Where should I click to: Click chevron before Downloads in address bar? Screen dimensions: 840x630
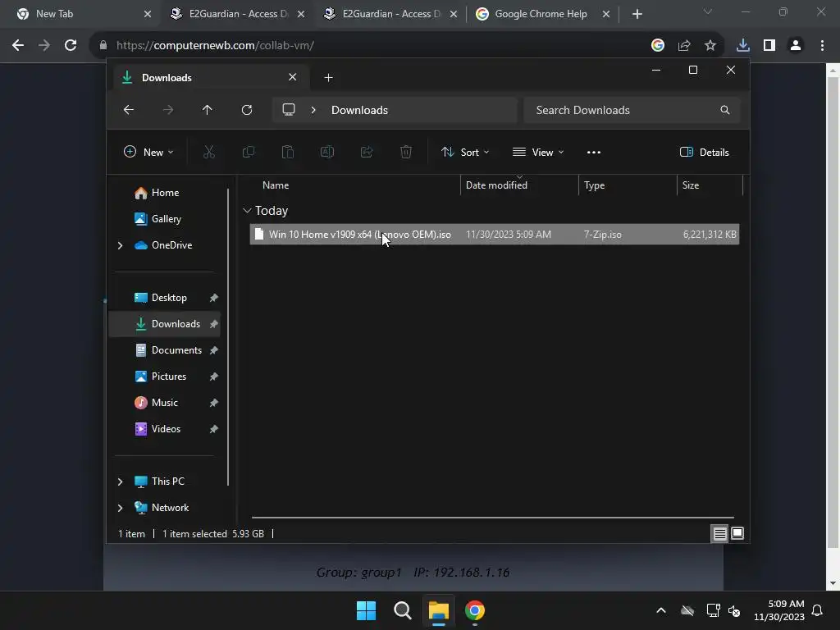pyautogui.click(x=313, y=110)
